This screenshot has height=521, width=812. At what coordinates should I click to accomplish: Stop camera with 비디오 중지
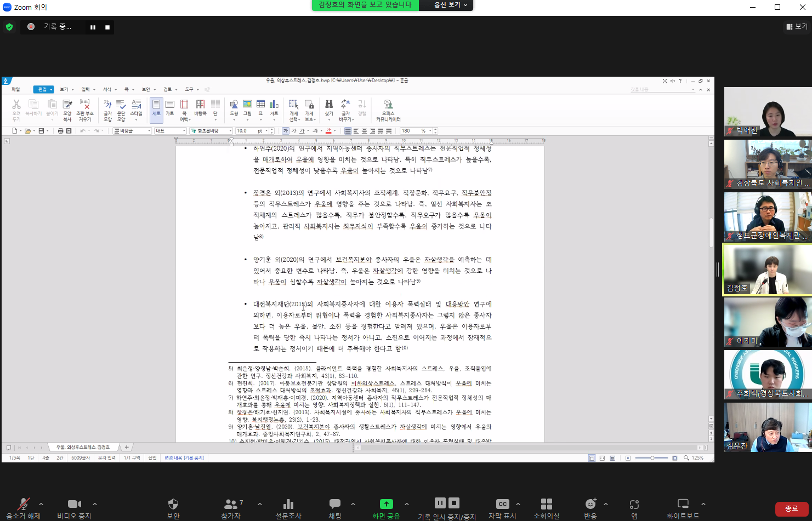click(x=74, y=508)
